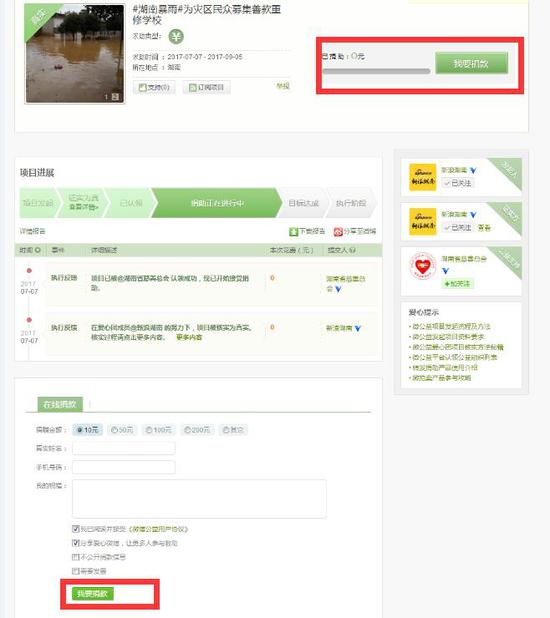Click the green yen donation type icon
Screen dimensions: 550x618
click(x=176, y=37)
